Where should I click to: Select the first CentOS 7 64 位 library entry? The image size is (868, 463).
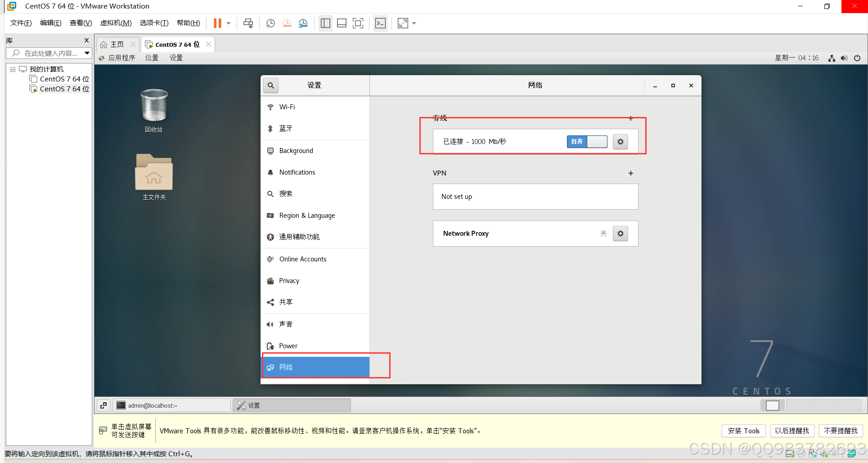point(60,79)
